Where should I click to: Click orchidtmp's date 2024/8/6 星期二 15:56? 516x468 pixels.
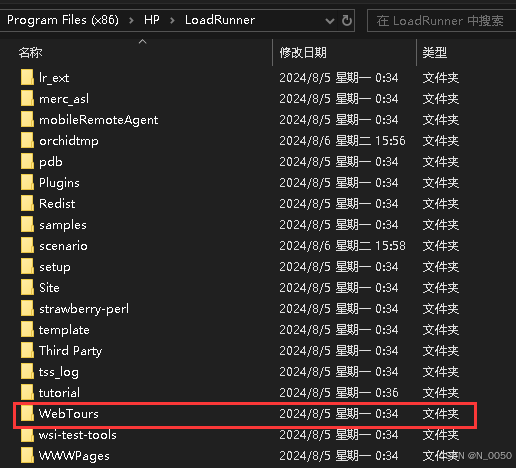[342, 141]
